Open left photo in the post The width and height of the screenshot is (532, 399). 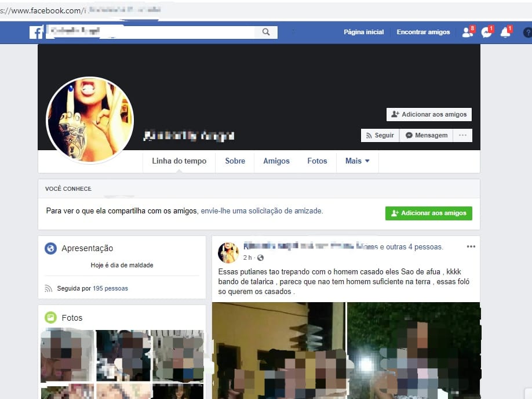tap(279, 350)
